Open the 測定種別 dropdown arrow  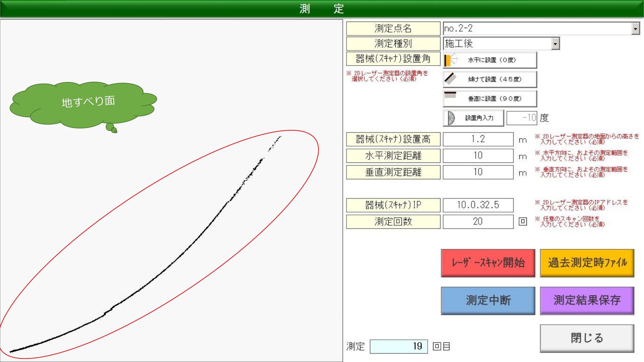click(555, 43)
